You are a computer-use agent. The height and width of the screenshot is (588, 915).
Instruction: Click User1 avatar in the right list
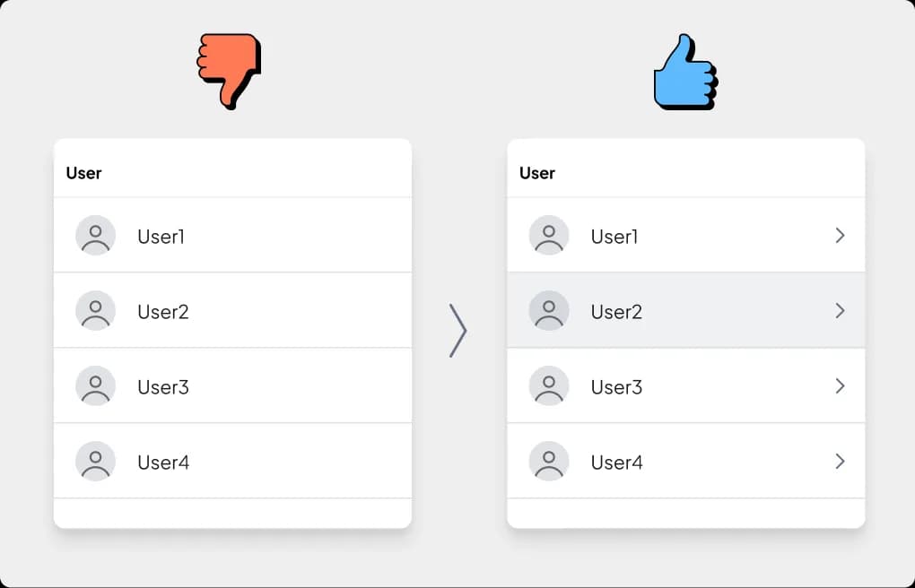(x=549, y=235)
